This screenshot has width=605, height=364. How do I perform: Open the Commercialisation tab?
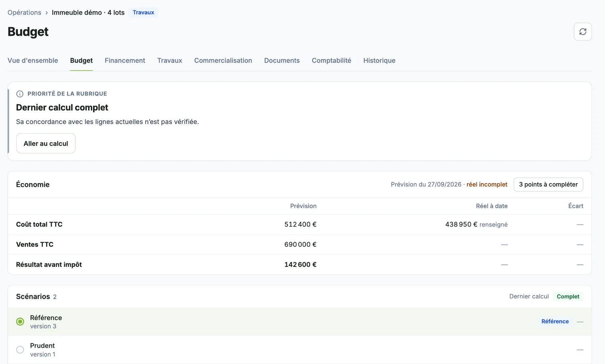coord(223,60)
